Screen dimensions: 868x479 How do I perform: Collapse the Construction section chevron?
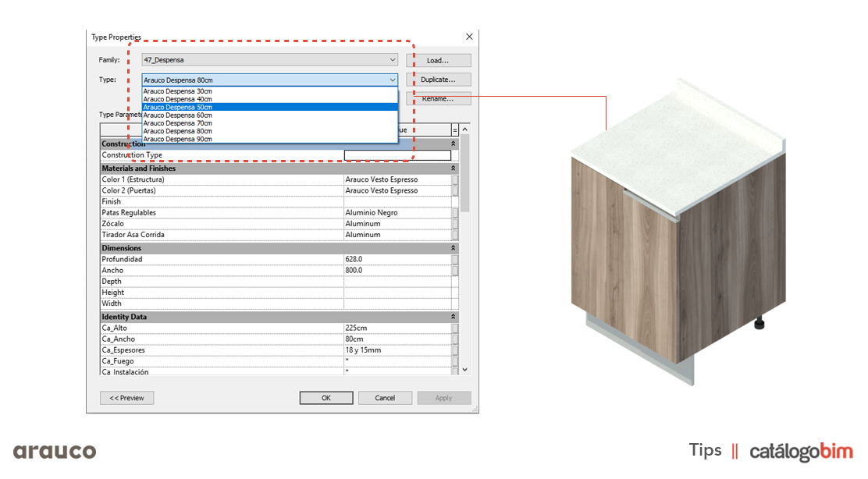tap(454, 144)
